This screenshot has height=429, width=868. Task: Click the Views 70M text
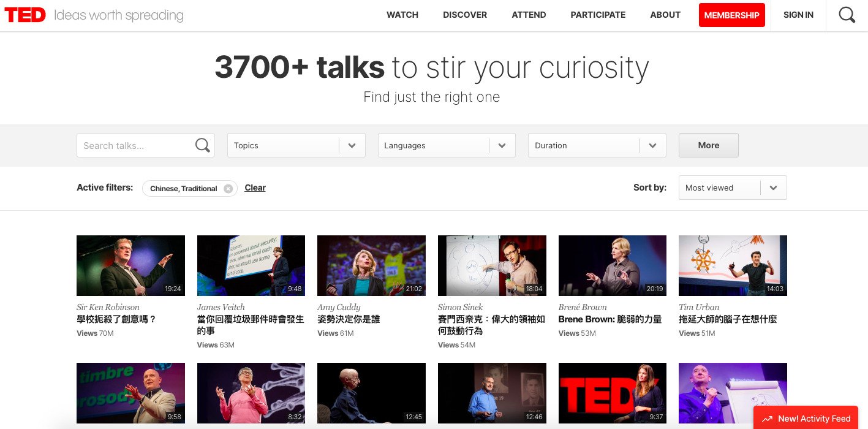tap(95, 333)
